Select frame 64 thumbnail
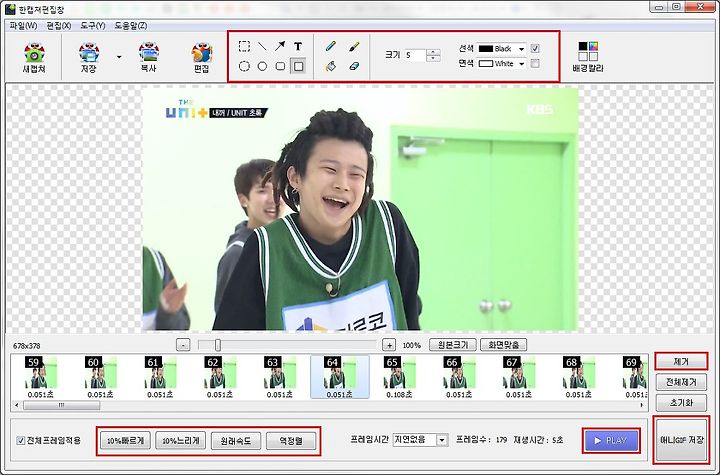Viewport: 720px width, 475px height. (x=340, y=377)
